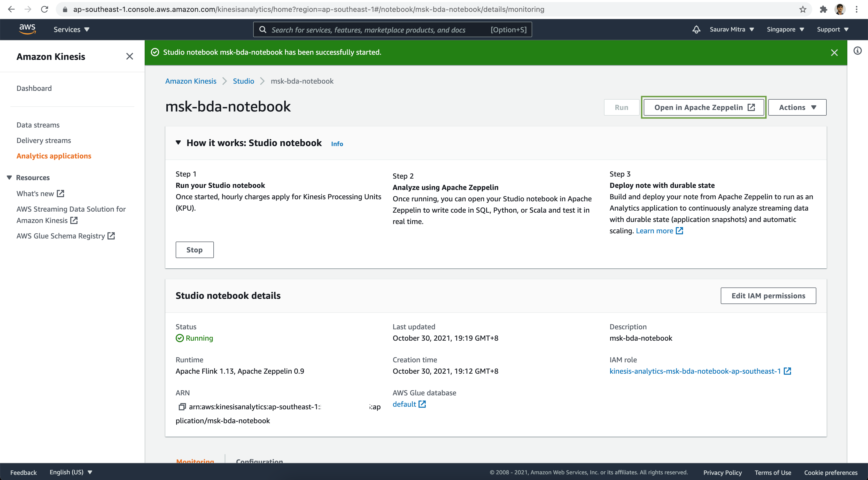
Task: Open Delivery streams in sidebar
Action: [44, 140]
